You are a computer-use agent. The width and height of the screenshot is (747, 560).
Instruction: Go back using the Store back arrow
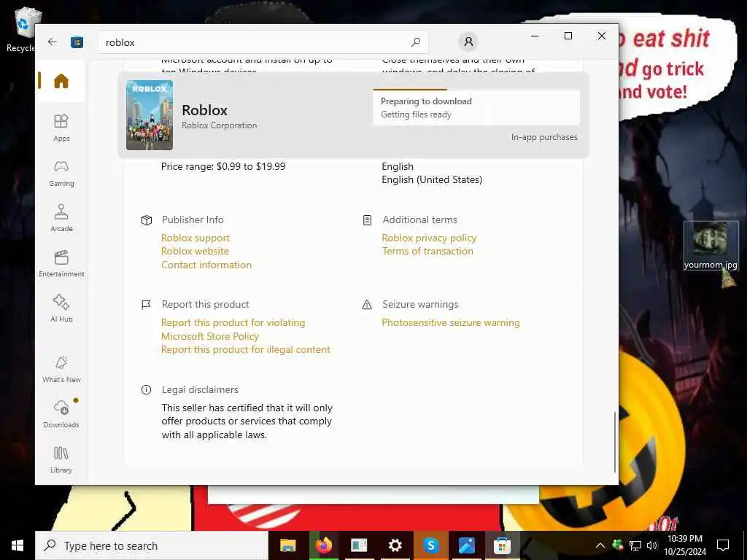pyautogui.click(x=53, y=42)
